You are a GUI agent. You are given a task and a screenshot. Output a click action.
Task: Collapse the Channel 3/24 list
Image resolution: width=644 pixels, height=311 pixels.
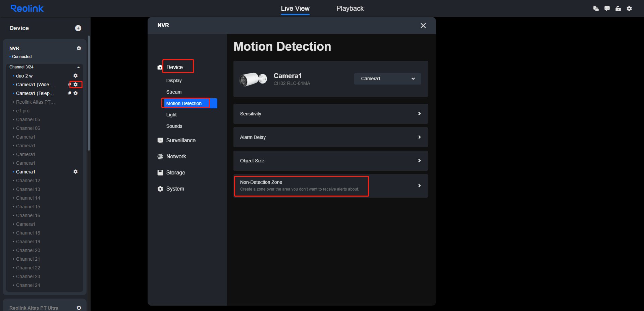pos(78,67)
